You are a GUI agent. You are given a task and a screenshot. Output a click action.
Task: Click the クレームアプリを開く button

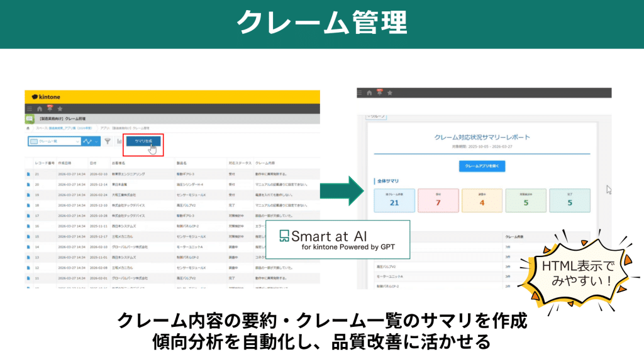coord(482,166)
